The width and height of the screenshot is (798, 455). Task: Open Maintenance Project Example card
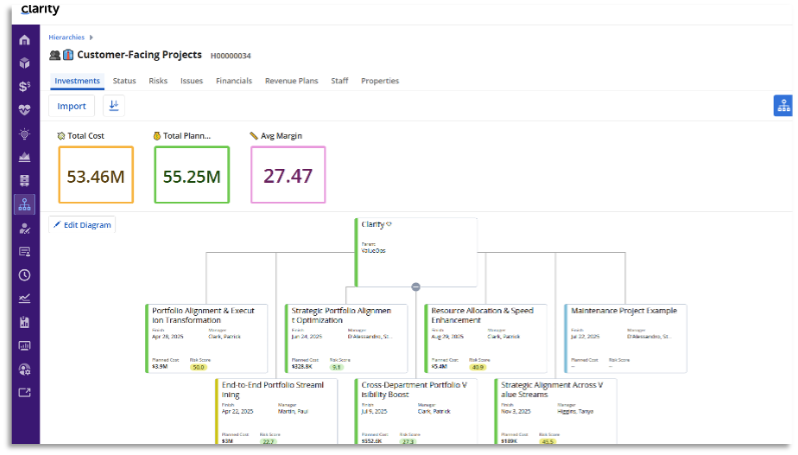(x=625, y=338)
